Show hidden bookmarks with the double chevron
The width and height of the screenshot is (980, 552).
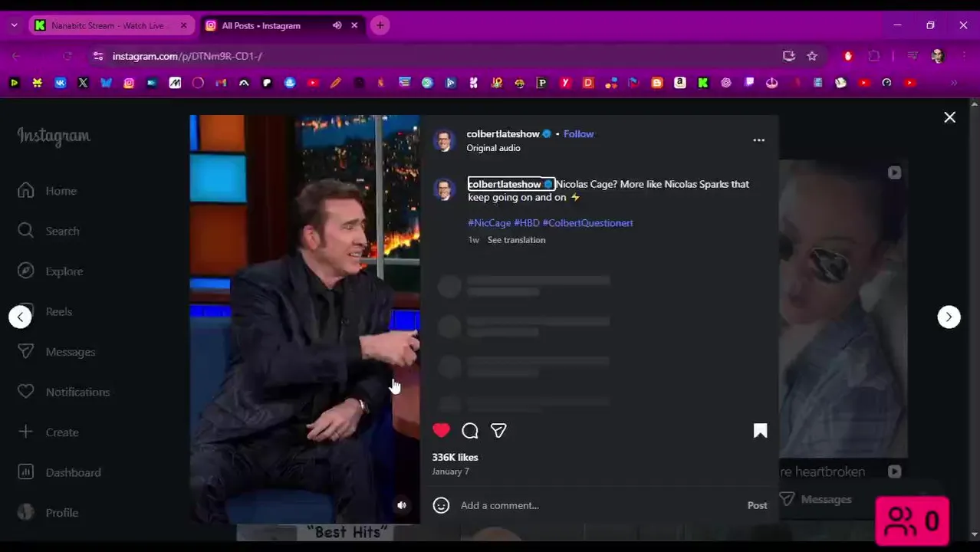coord(954,83)
